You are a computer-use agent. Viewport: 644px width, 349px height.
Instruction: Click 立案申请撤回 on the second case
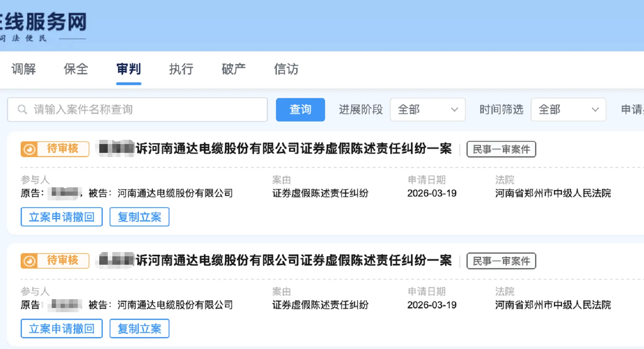[x=61, y=328]
